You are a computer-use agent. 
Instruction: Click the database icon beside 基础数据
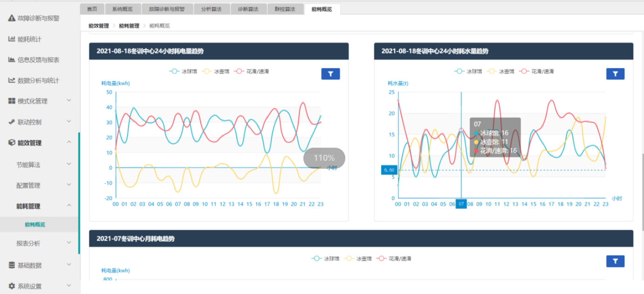pos(12,265)
